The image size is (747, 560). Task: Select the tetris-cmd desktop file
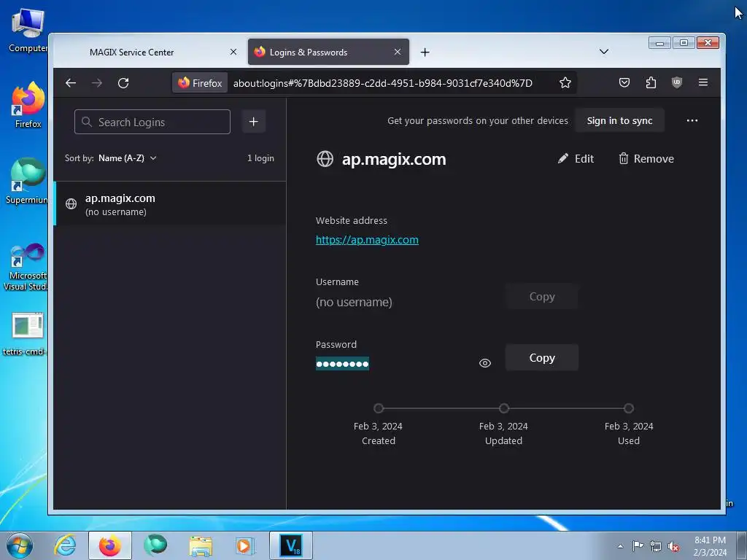coord(26,333)
